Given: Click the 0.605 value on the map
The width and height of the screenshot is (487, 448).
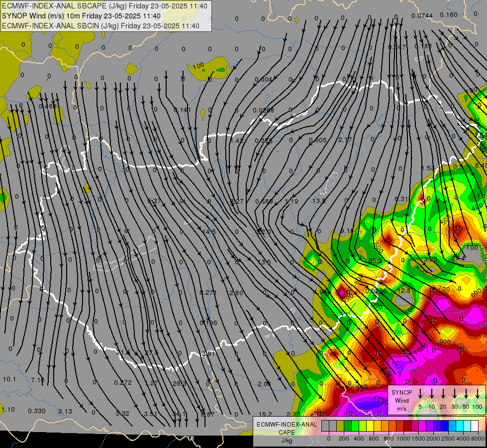Looking at the screenshot, I should click(x=318, y=140).
